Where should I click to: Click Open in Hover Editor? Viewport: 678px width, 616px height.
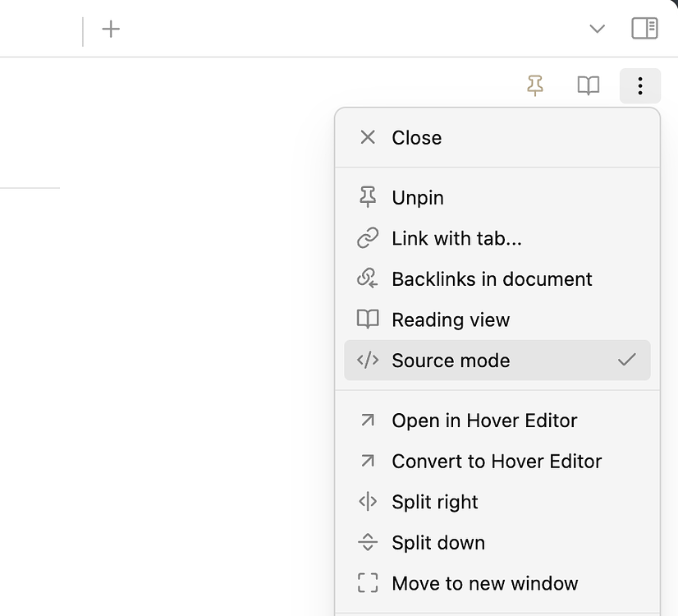[x=497, y=420]
